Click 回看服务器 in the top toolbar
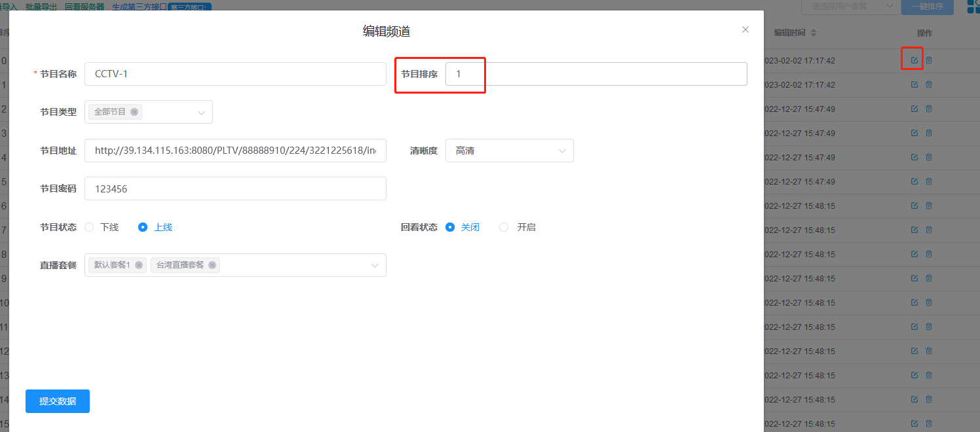The image size is (980, 432). (x=85, y=7)
